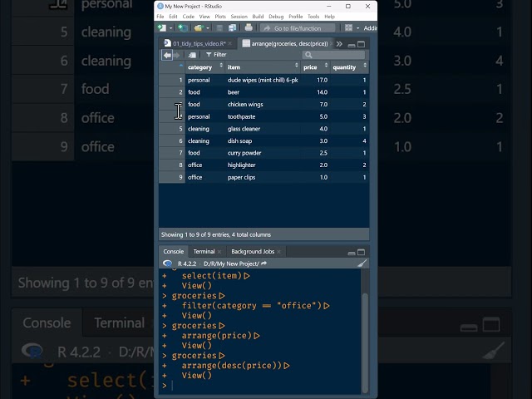Open the Profile menu
532x399 pixels.
pyautogui.click(x=296, y=17)
